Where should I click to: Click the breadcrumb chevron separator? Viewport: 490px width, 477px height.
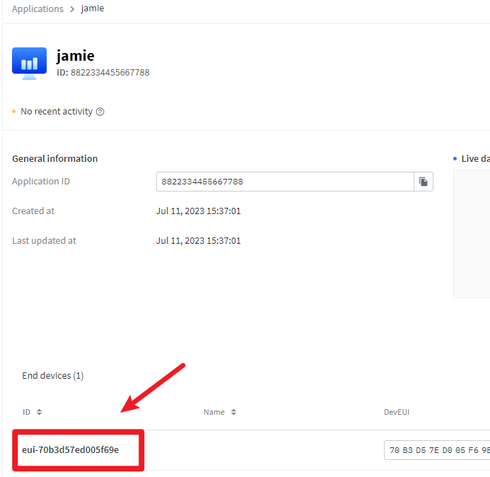pos(72,9)
